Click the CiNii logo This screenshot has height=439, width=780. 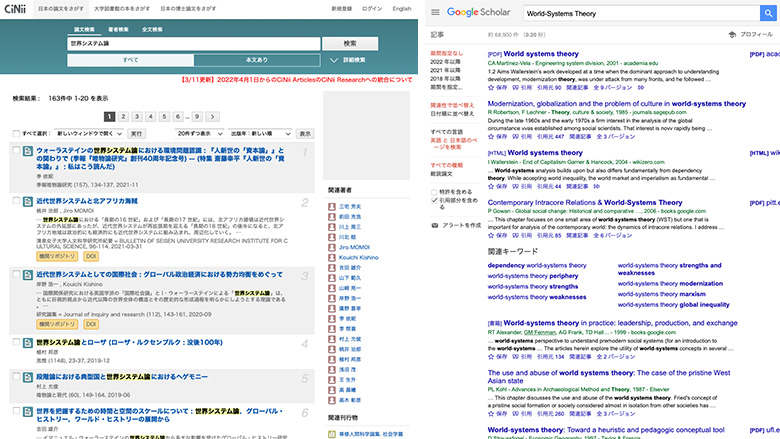[x=15, y=8]
